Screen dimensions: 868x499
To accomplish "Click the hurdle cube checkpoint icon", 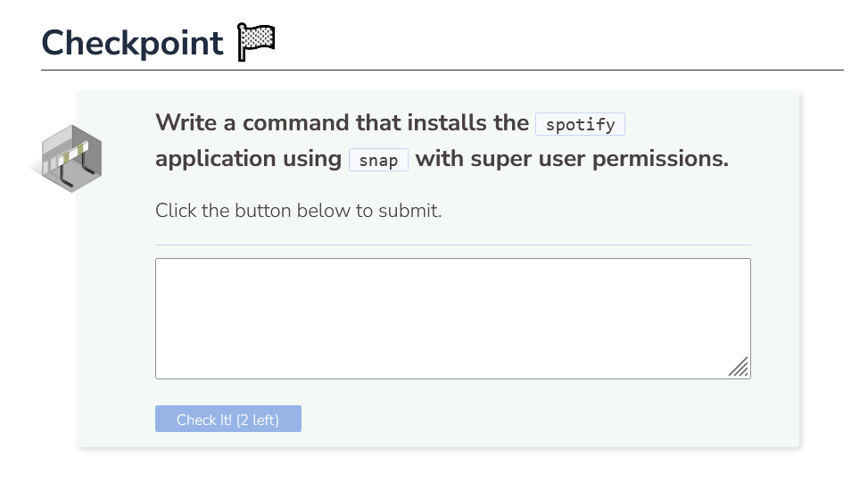I will click(x=71, y=158).
